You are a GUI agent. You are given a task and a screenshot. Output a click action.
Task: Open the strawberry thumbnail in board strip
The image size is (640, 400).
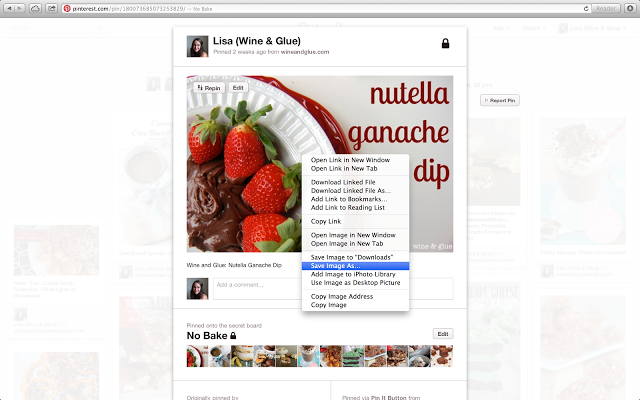[198, 356]
